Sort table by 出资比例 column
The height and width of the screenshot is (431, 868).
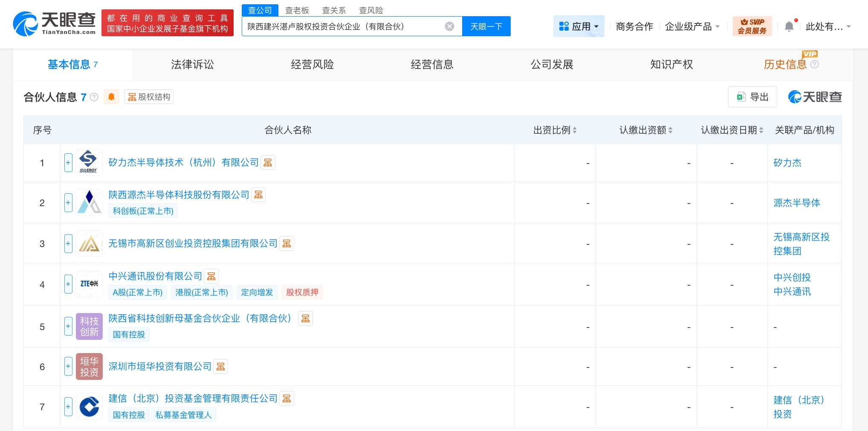click(x=574, y=130)
